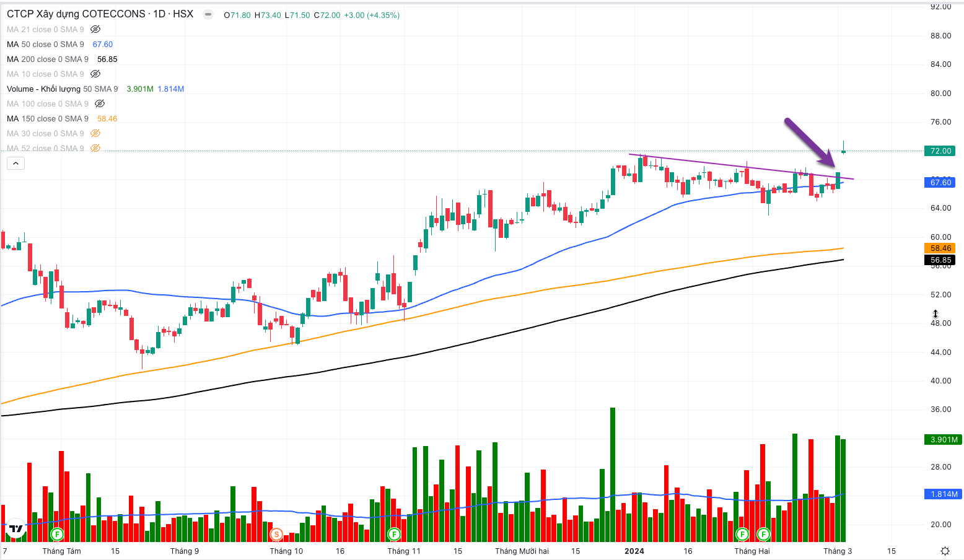Select the MA 200 close 0 SMA 9 legend
The height and width of the screenshot is (560, 964).
point(48,59)
